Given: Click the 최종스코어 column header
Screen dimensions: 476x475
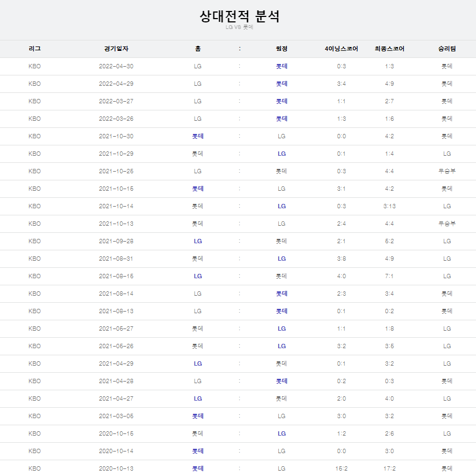Looking at the screenshot, I should click(389, 49).
